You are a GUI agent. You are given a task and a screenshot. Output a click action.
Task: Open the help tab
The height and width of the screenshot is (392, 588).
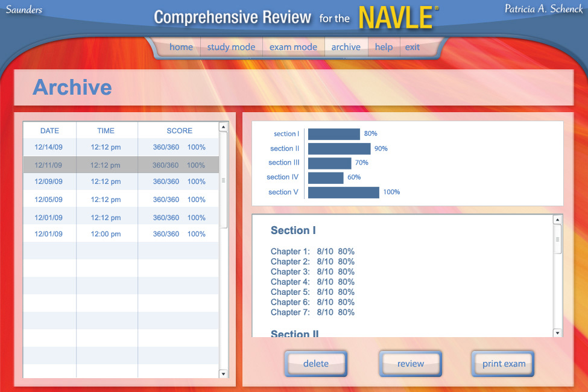pos(384,47)
